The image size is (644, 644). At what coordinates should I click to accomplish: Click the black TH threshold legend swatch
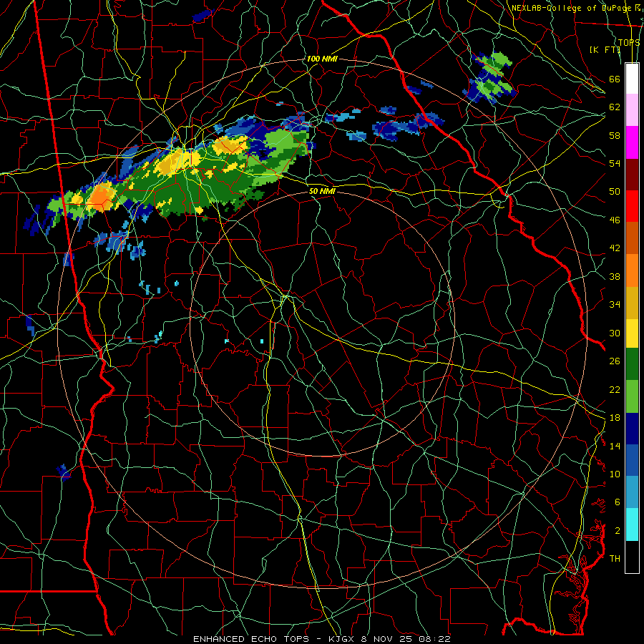pos(632,557)
